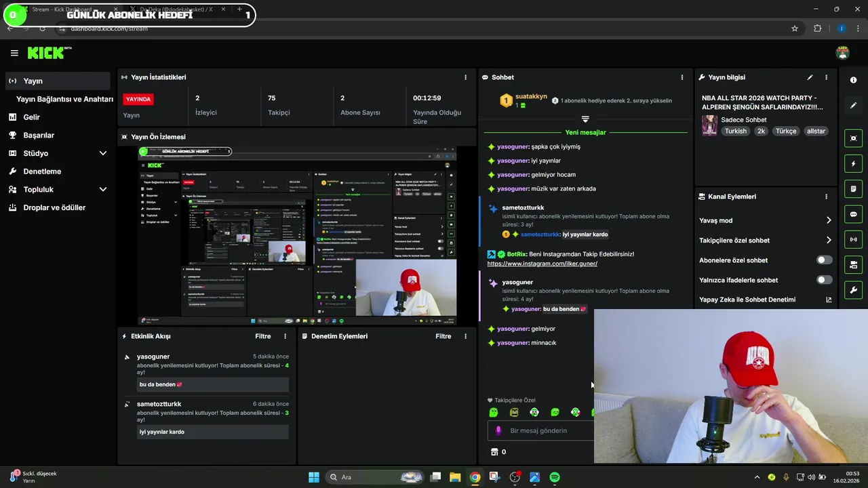Open the browser extensions puzzle icon

[x=817, y=28]
